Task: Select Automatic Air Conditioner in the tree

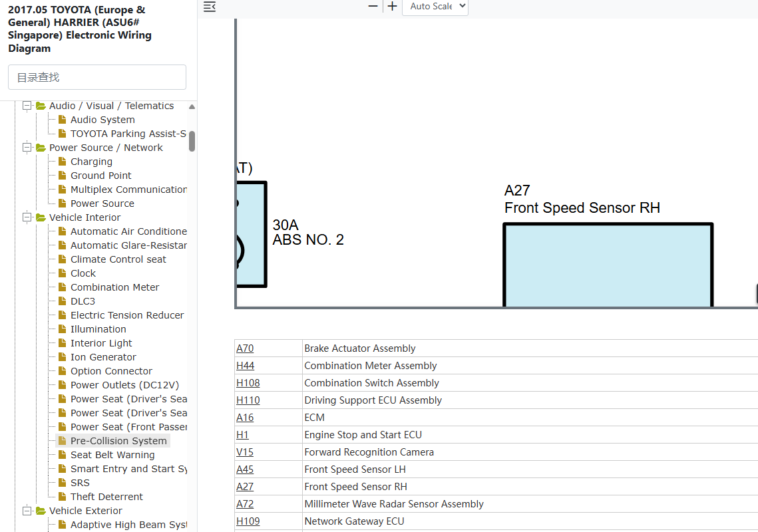Action: [128, 232]
